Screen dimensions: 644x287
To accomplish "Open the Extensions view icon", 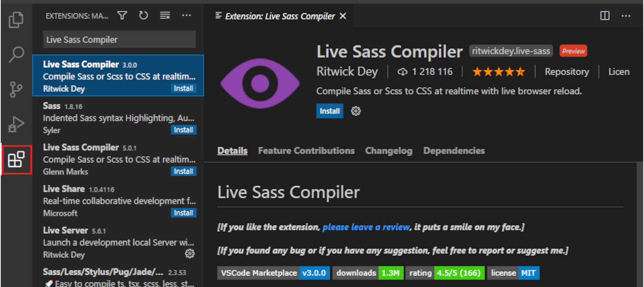I will point(16,160).
